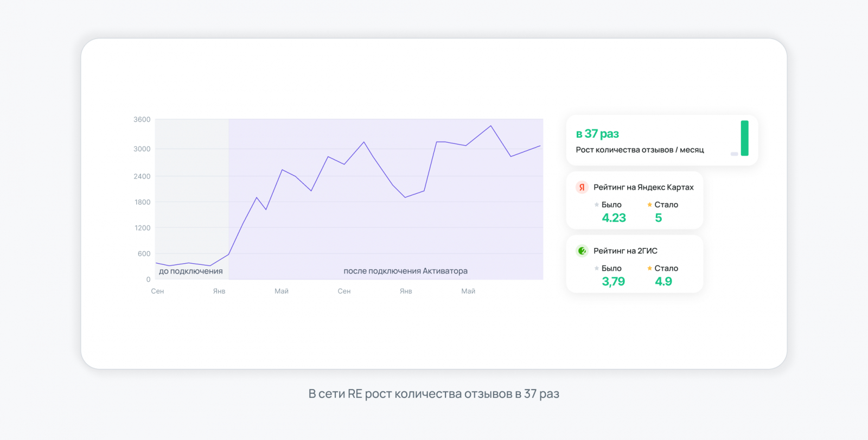Screen dimensions: 868x440
Task: Click the 'до подключения' chart label
Action: coord(190,271)
